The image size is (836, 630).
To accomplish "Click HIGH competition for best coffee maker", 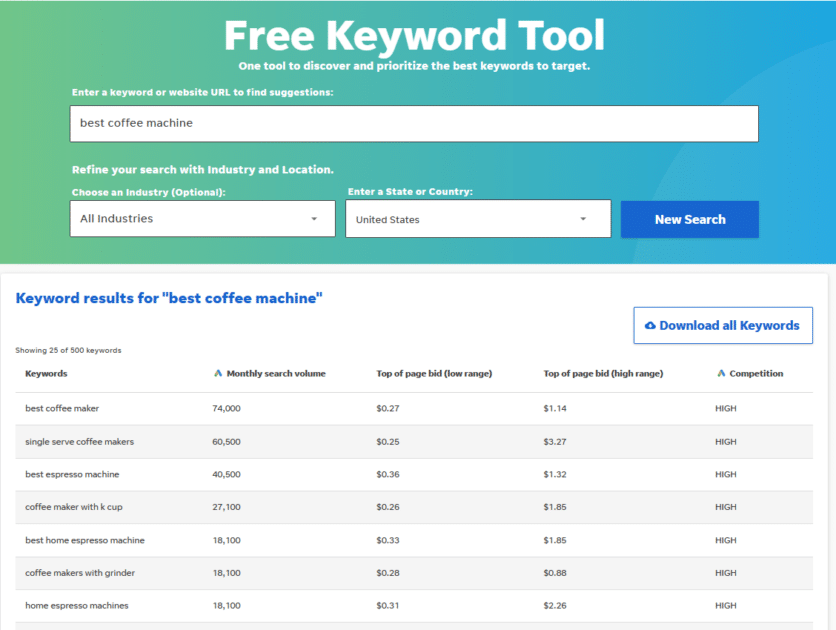I will (726, 408).
